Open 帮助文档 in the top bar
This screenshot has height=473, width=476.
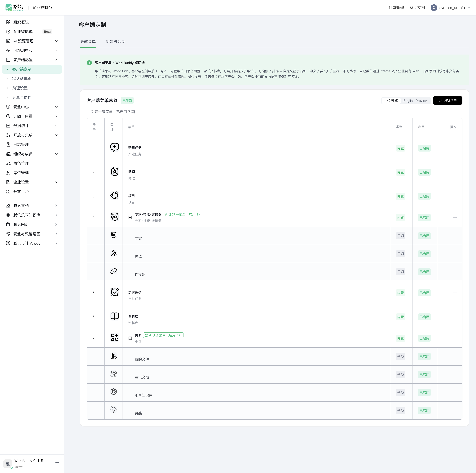(417, 8)
